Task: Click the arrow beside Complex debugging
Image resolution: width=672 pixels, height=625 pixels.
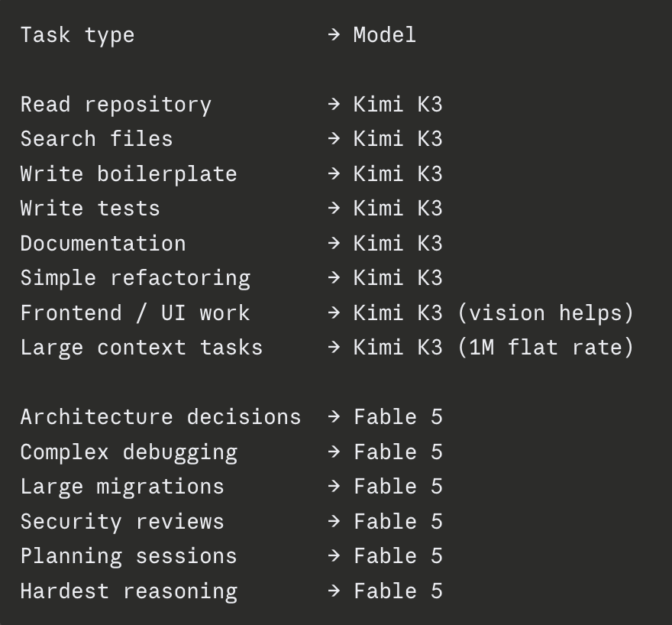Action: [x=334, y=452]
